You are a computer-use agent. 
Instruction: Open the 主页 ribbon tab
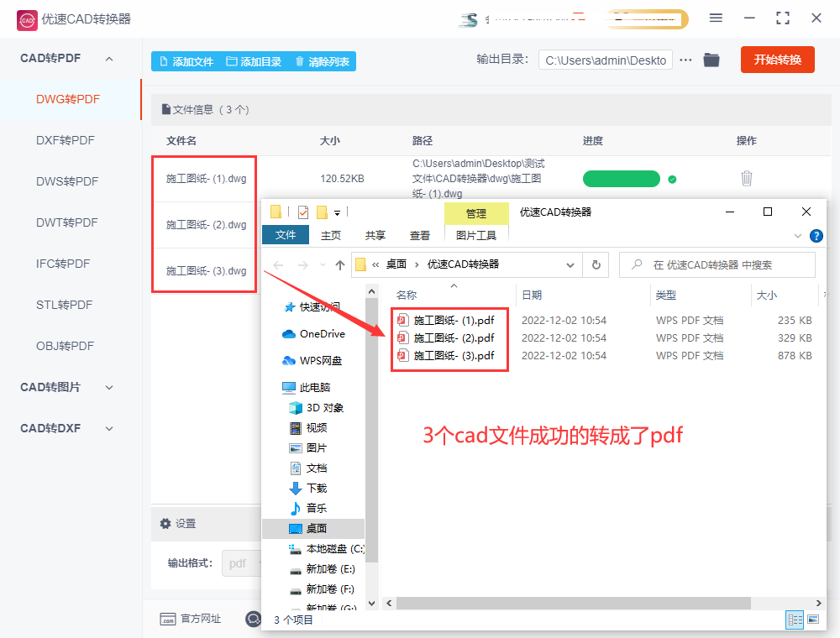pyautogui.click(x=330, y=236)
